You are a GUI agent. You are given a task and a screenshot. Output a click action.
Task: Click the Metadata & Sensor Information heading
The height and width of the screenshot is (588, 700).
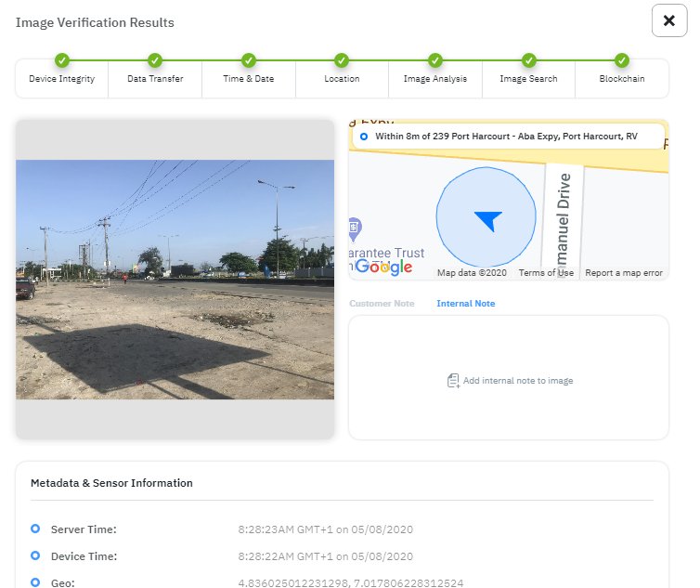[111, 483]
